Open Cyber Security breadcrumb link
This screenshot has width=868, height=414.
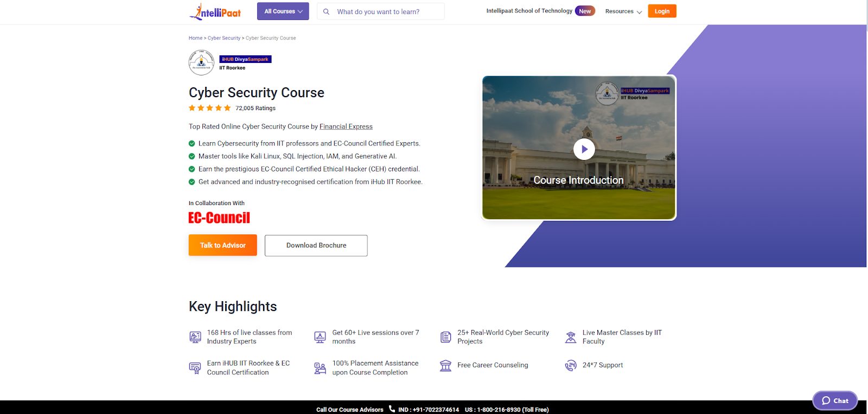(224, 38)
